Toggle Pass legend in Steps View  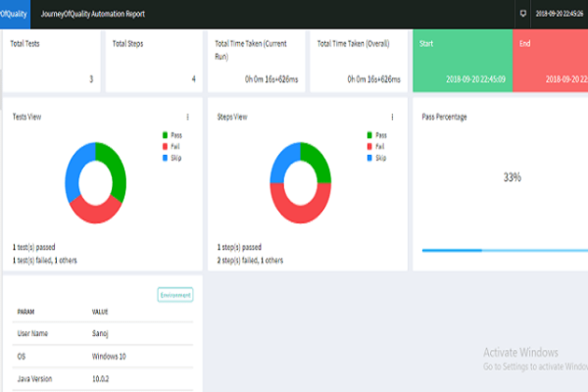(377, 135)
